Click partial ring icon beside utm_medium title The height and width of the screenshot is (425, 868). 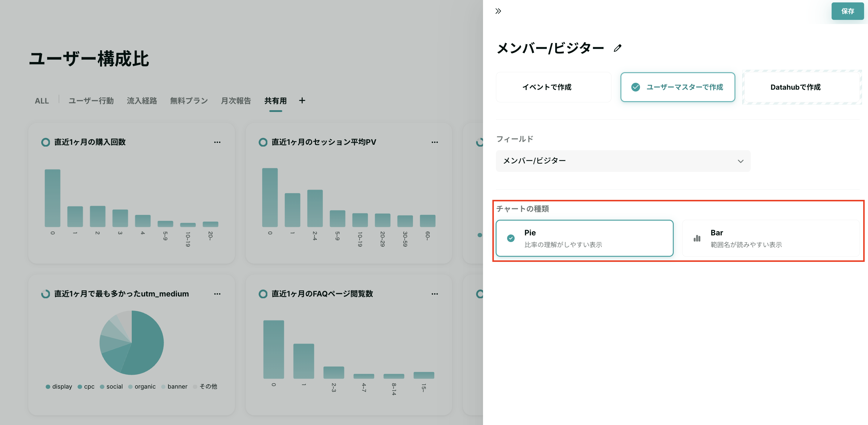tap(45, 294)
